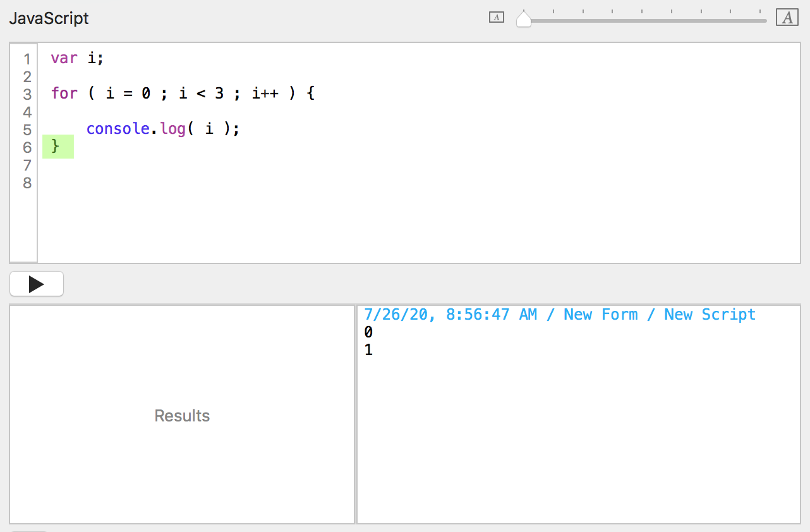Select line number 5 in the gutter
The image size is (810, 532).
coord(27,130)
